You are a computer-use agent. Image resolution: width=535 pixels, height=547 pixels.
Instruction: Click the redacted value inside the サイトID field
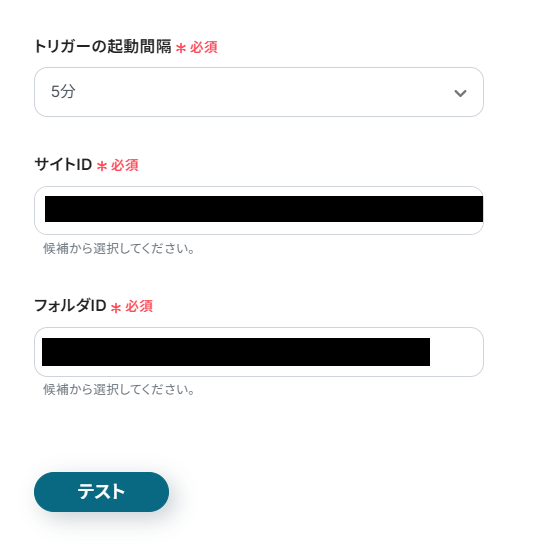click(264, 209)
